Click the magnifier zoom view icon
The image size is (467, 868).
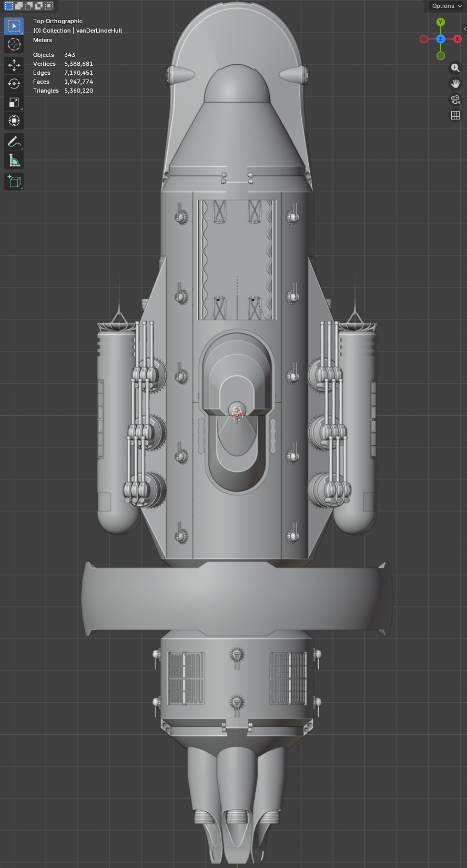(455, 68)
